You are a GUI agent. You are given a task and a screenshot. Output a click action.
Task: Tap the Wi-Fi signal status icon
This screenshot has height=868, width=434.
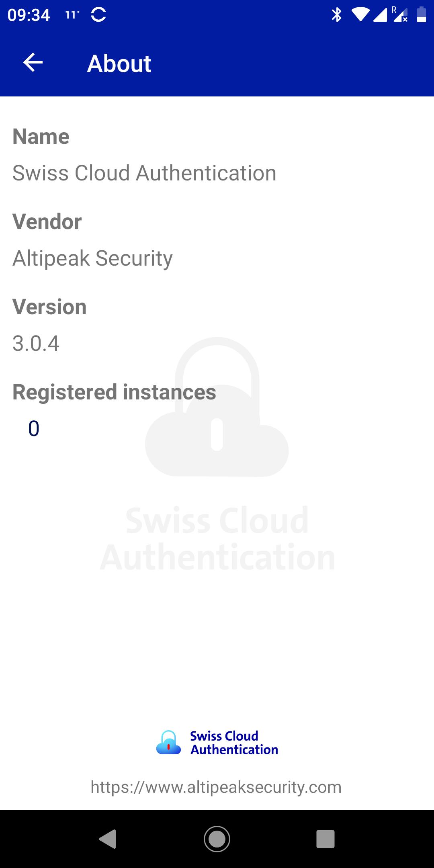coord(360,14)
